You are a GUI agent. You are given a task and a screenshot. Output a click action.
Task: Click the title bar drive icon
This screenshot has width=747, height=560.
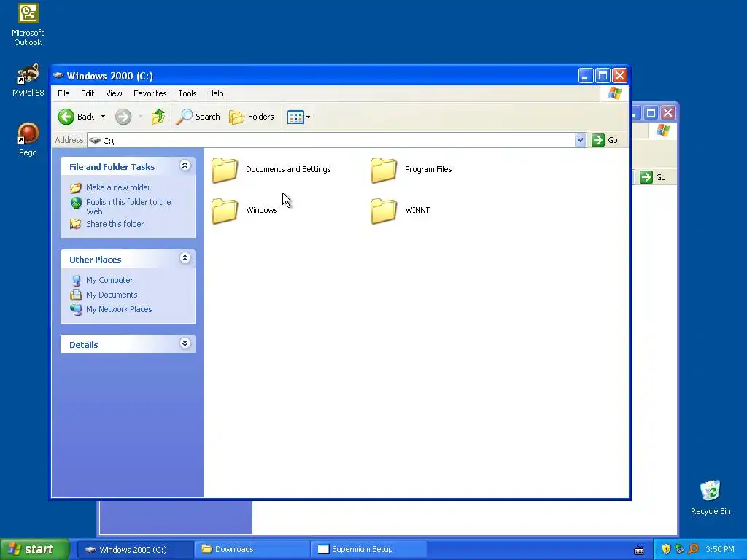58,75
